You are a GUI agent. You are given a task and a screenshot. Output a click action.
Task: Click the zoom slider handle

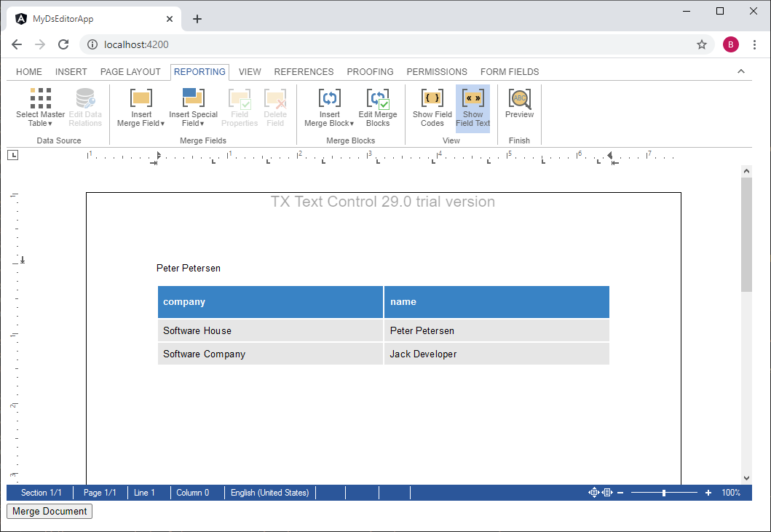click(x=664, y=493)
